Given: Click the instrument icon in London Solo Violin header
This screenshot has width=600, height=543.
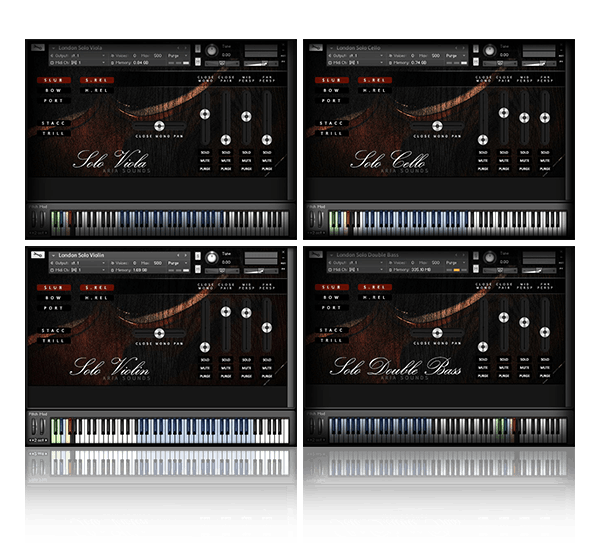Looking at the screenshot, I should click(x=38, y=255).
